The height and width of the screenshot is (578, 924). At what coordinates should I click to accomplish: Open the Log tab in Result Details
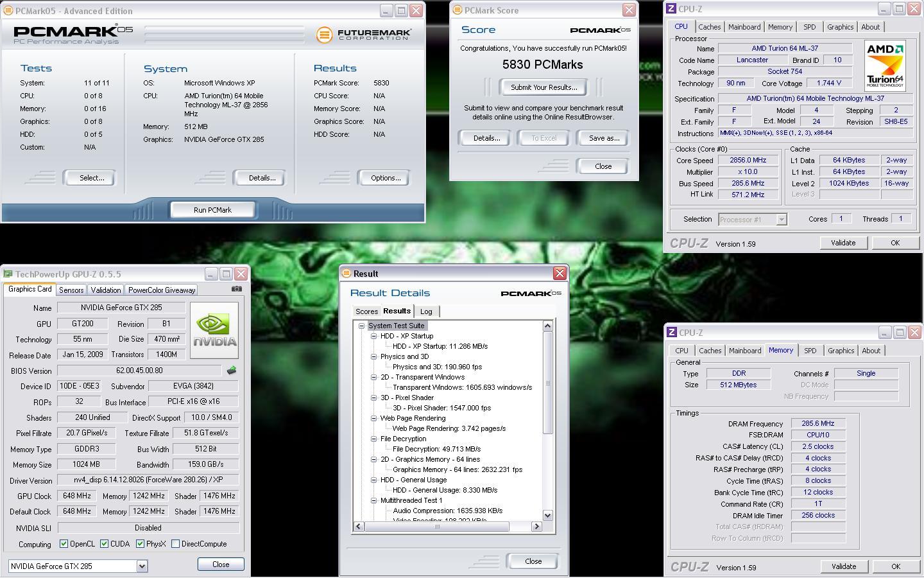(426, 311)
